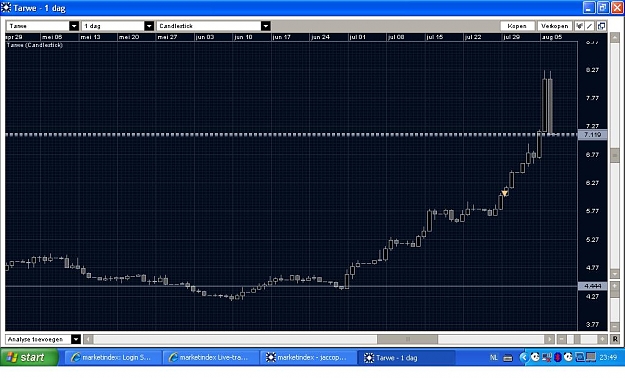Screen dimensions: 625x378
Task: Switch to 'marketindex: Login S...' taskbar window
Action: point(113,358)
